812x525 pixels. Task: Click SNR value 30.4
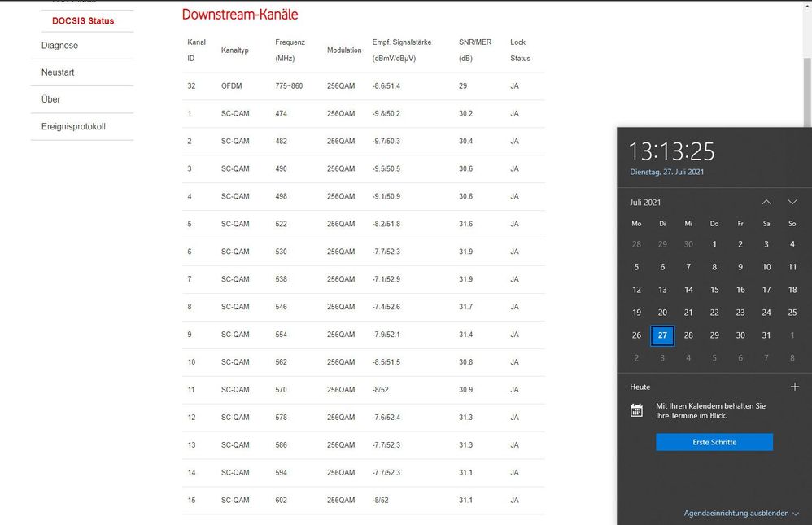465,141
